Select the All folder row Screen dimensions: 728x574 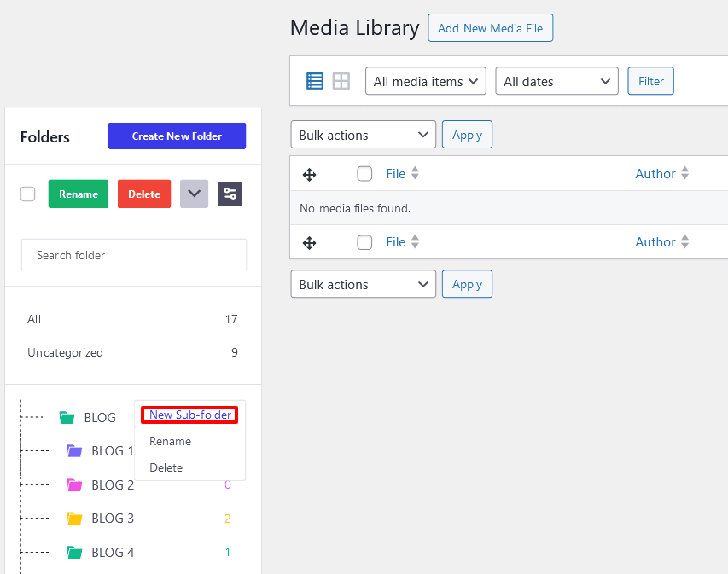[133, 319]
